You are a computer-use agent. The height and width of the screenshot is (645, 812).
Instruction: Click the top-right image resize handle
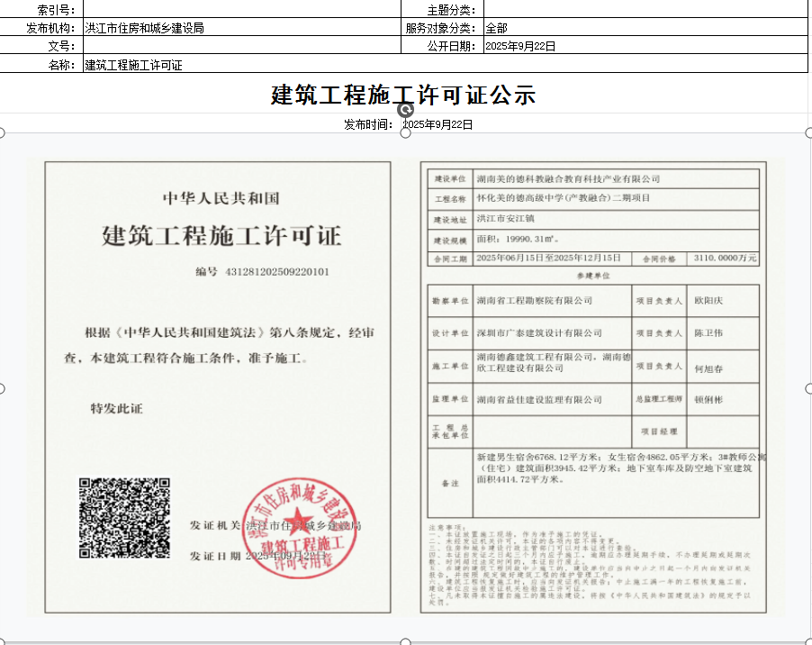[807, 133]
